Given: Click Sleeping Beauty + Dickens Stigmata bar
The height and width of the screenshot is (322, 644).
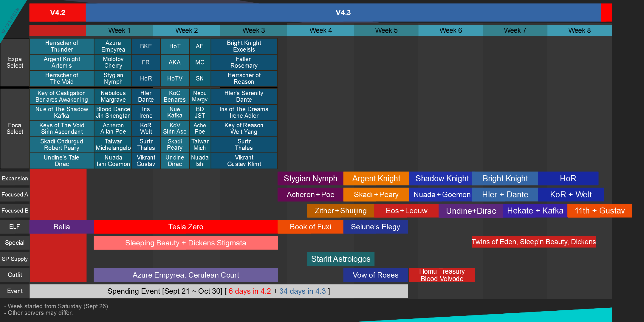Looking at the screenshot, I should click(x=186, y=243).
